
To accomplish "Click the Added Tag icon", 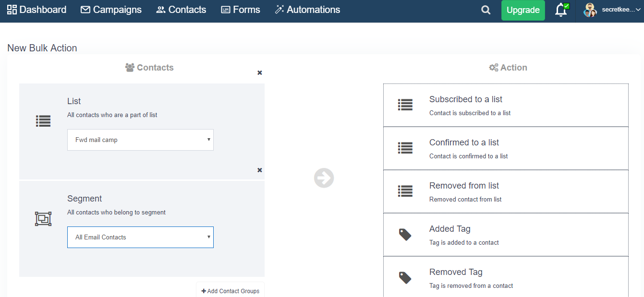I will click(x=405, y=235).
